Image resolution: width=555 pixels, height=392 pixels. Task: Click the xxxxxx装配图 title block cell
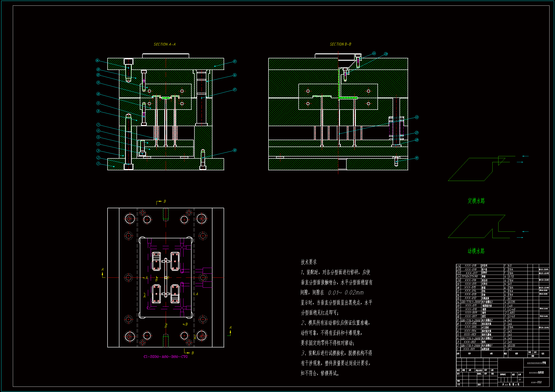pos(536,373)
